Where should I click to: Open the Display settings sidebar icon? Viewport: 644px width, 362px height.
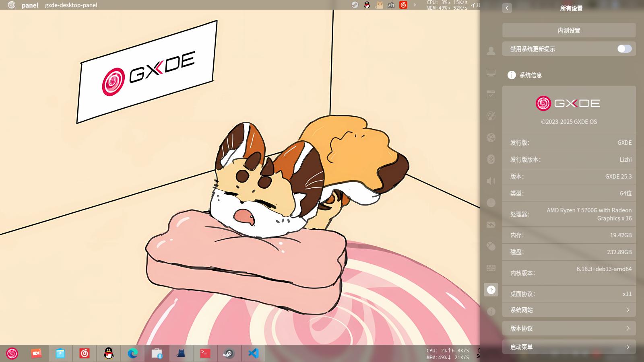tap(491, 72)
